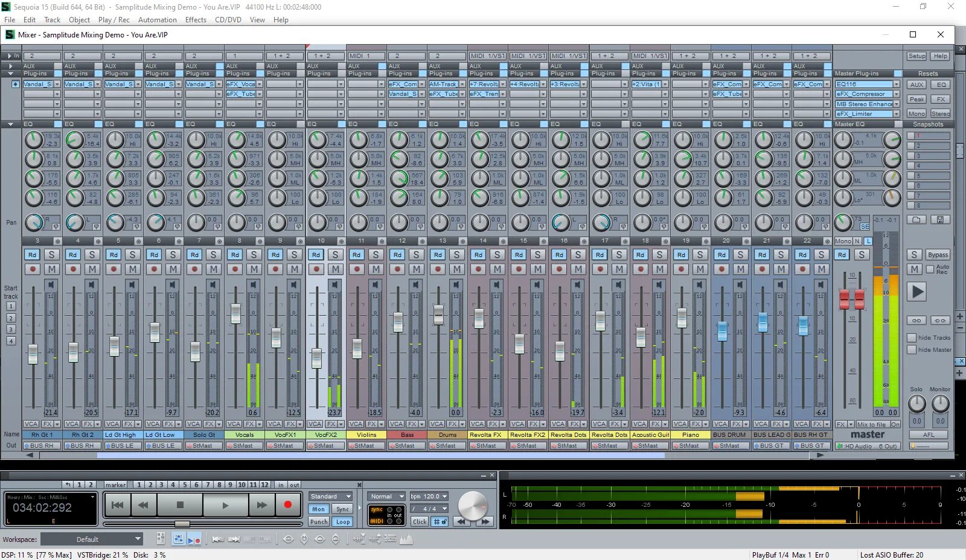Save mixer setup with the floppy disk icon
This screenshot has width=966, height=560.
[x=941, y=220]
